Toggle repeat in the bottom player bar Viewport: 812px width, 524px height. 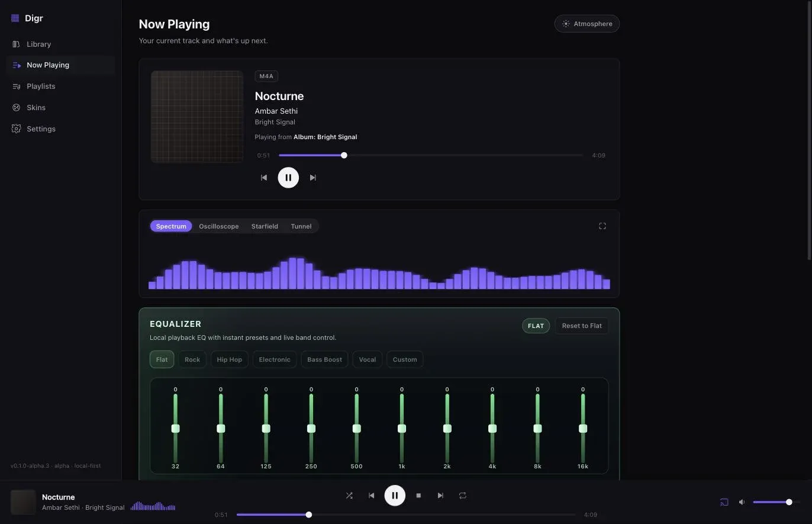coord(463,496)
